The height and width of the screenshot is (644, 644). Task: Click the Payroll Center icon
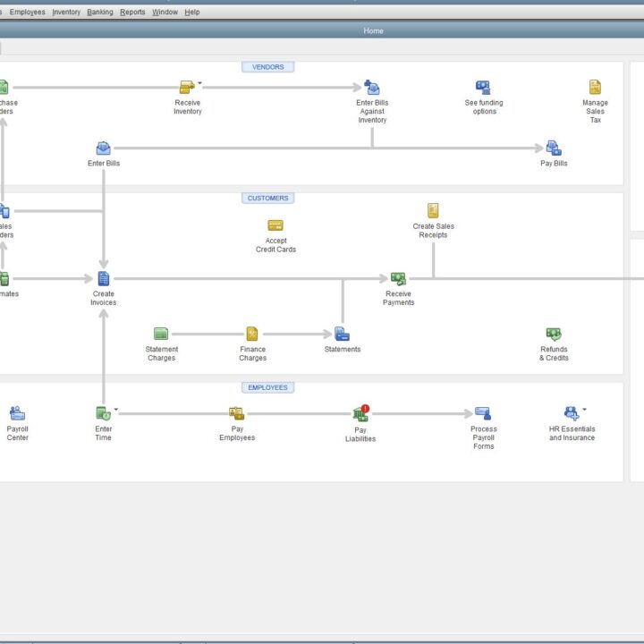click(x=17, y=413)
